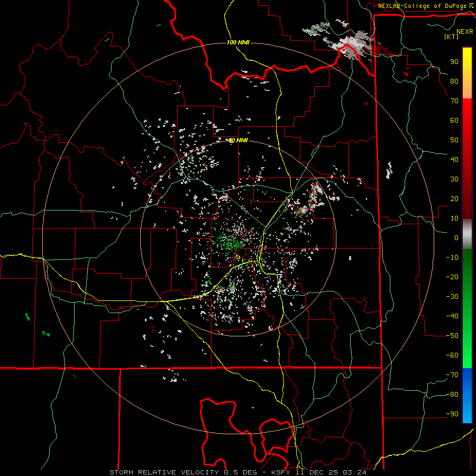
Task: Click the 30 value on the velocity scale
Action: 454,179
